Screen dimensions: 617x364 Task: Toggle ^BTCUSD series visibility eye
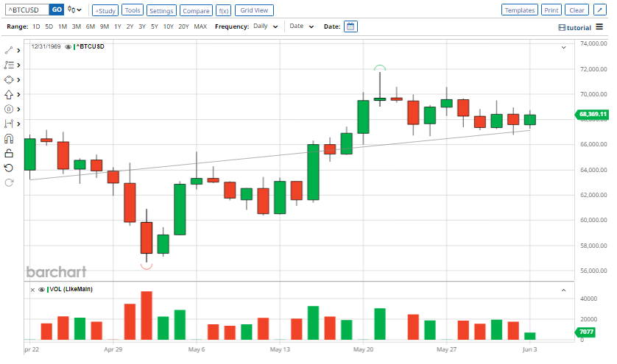coord(68,47)
